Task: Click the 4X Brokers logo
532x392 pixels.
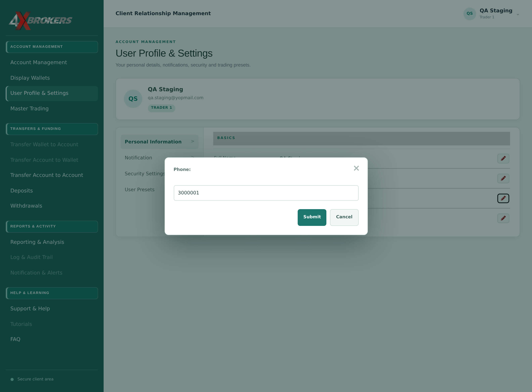Action: click(40, 21)
